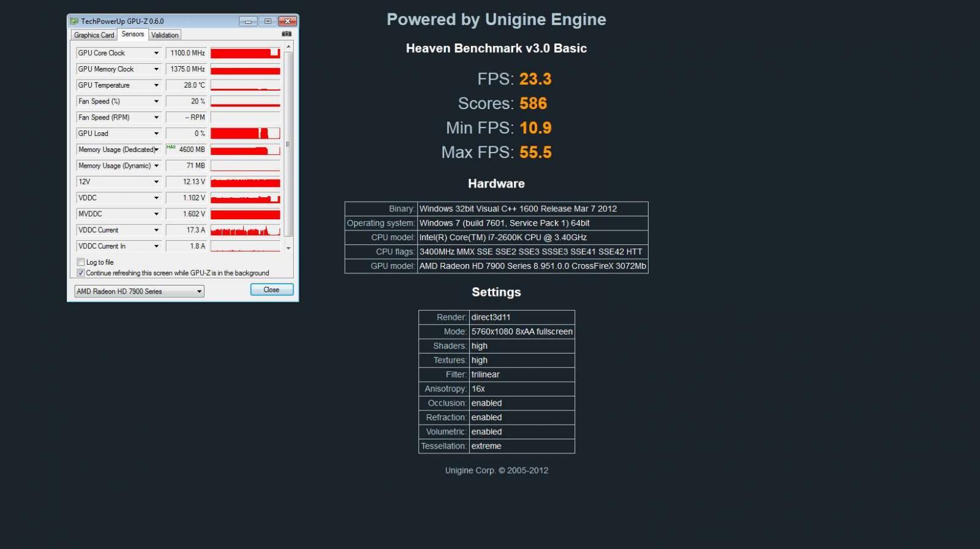The image size is (980, 549).
Task: Click the VDDC Current history graph
Action: click(x=245, y=230)
